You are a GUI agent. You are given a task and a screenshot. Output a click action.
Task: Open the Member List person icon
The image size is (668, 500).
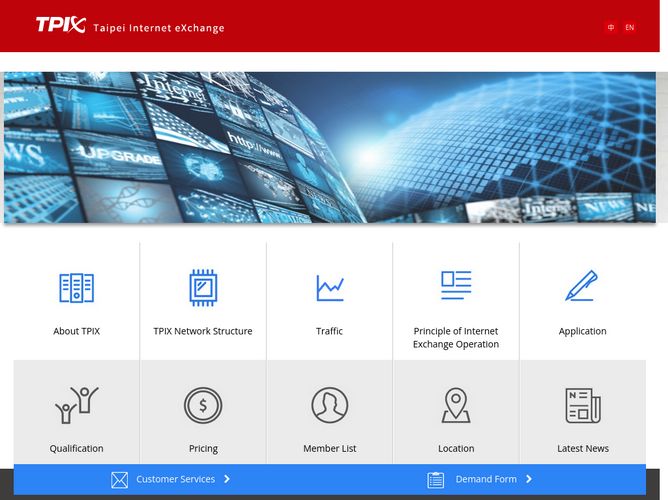330,405
